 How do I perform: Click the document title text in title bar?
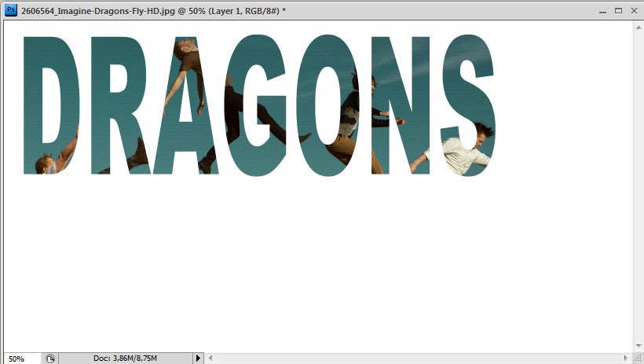click(x=154, y=11)
